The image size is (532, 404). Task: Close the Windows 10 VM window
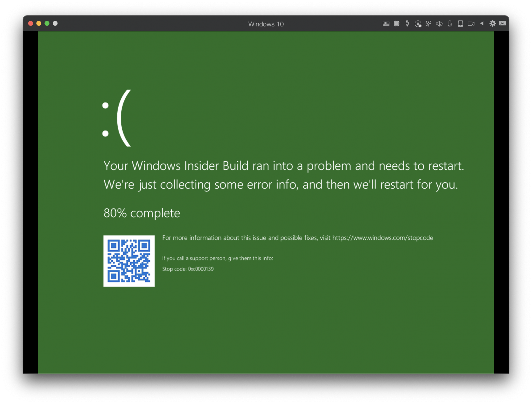pos(31,23)
